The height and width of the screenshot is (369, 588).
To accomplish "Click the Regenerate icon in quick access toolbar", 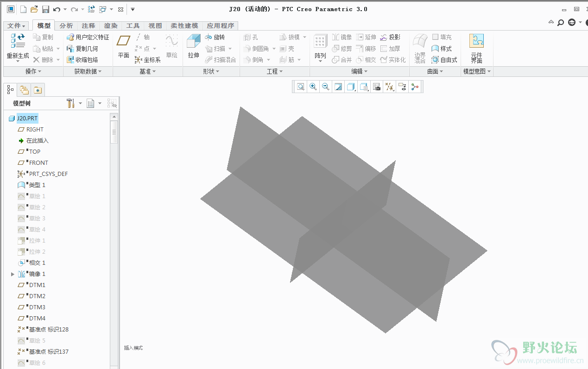I will [91, 9].
